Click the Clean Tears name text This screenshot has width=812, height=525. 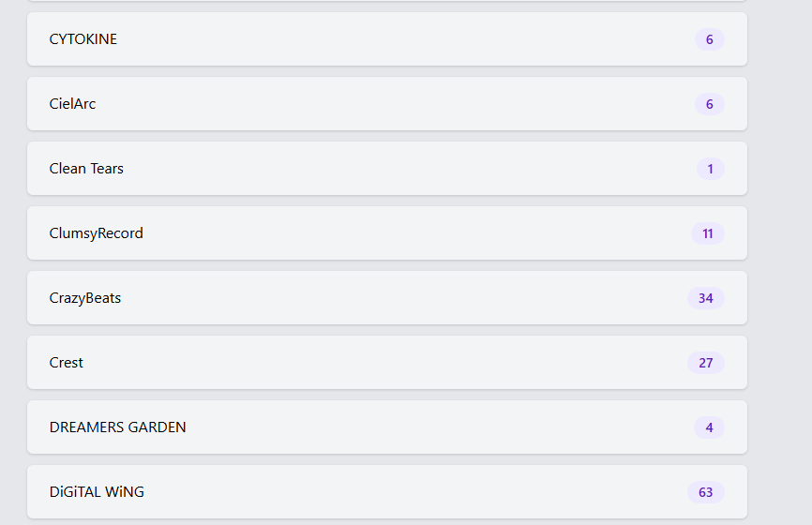(x=86, y=169)
